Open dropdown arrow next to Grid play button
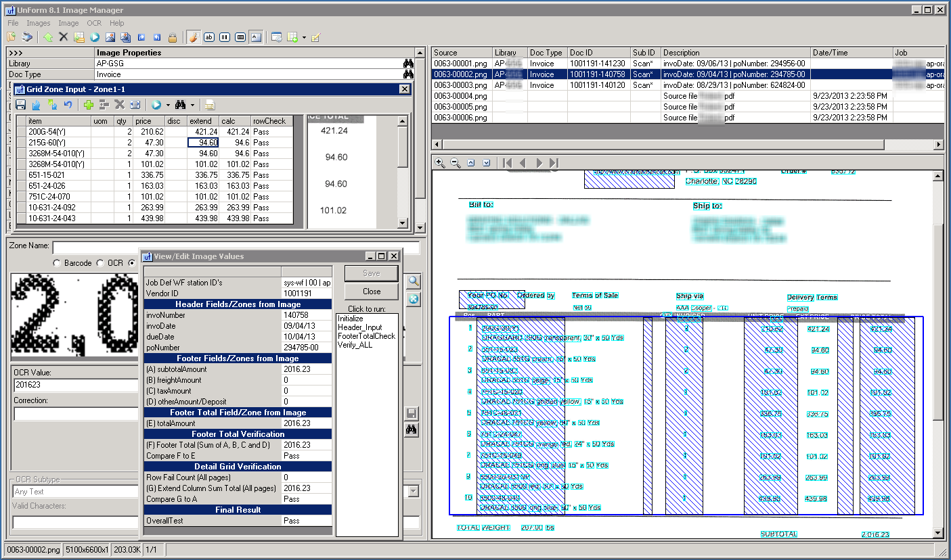The width and height of the screenshot is (951, 560). coord(167,105)
